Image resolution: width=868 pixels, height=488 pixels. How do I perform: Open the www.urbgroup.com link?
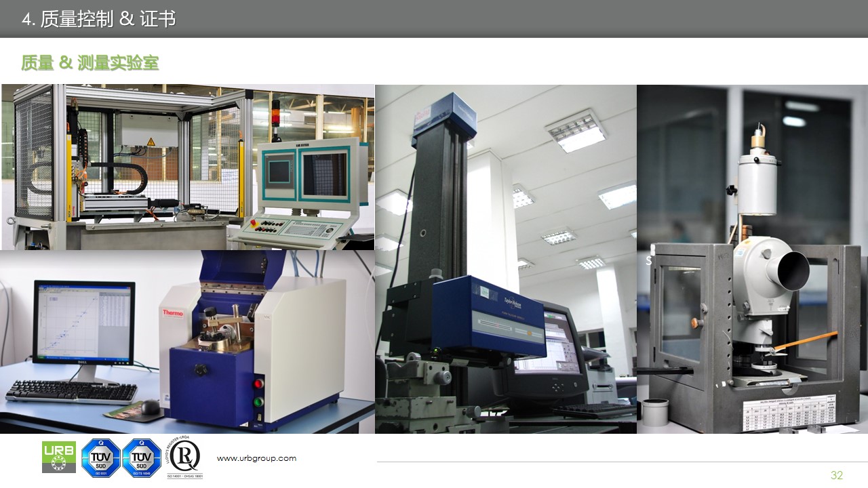tap(256, 459)
